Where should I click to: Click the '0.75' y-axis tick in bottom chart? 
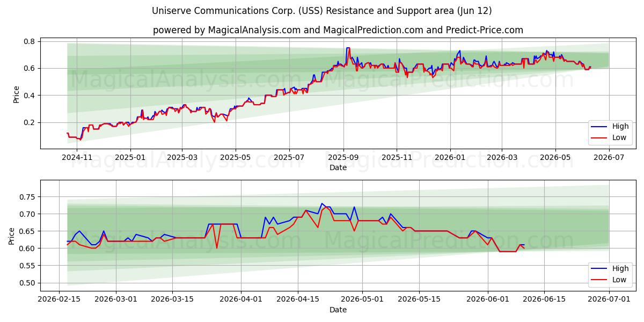tap(27, 197)
